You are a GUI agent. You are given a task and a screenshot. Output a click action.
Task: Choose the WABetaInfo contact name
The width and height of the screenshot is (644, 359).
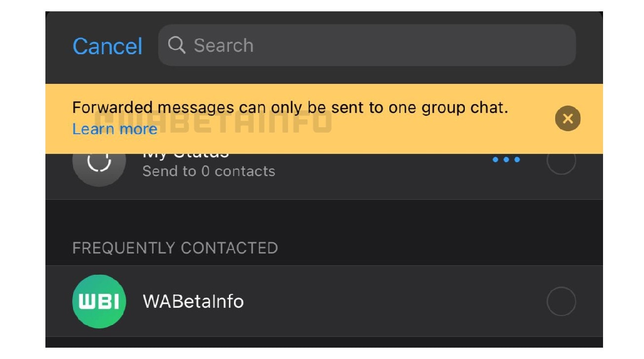(x=193, y=301)
